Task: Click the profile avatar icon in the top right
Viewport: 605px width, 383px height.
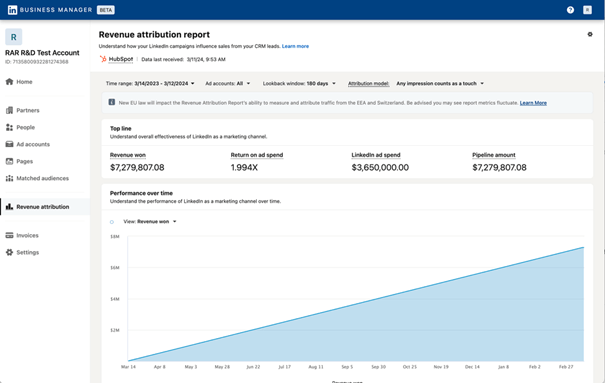Action: click(x=587, y=10)
